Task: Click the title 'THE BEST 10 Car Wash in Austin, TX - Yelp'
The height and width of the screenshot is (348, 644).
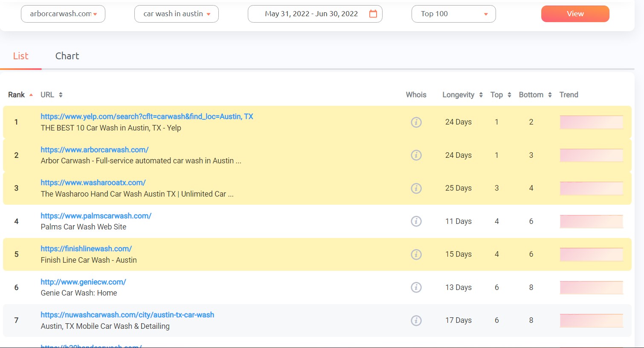Action: [x=111, y=128]
